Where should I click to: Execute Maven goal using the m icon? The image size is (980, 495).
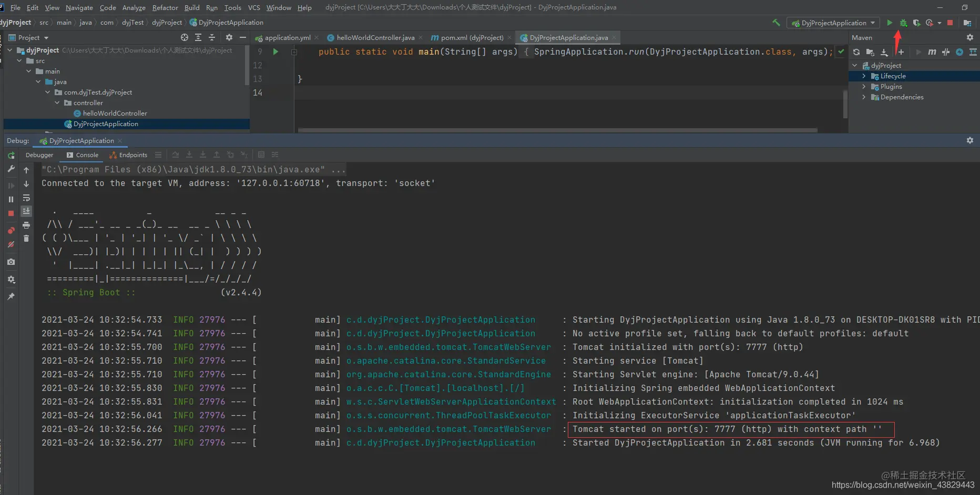point(932,52)
